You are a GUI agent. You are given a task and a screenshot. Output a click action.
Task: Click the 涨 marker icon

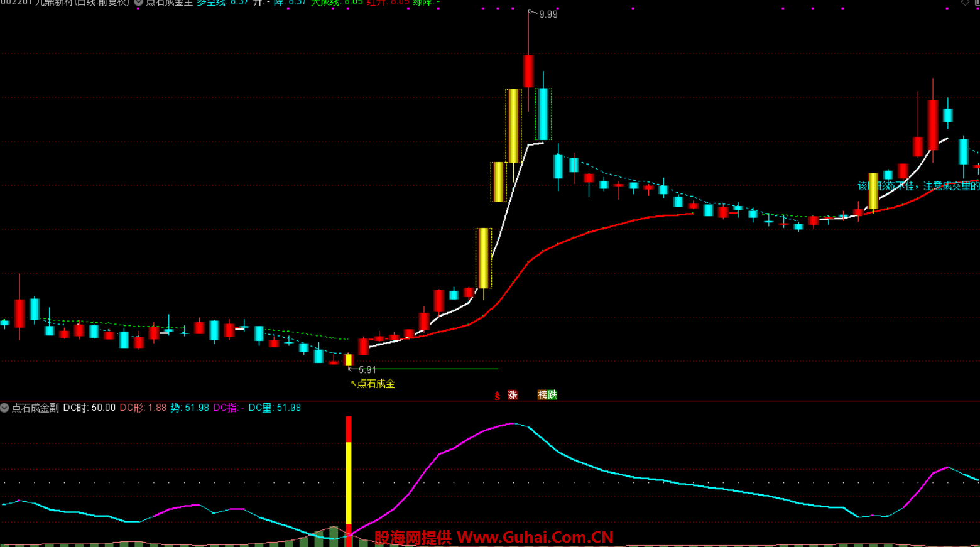coord(513,395)
